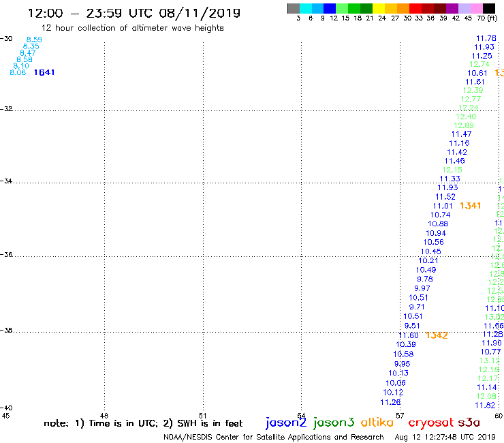
Task: Click the 8.10 wave height value
Action: pos(21,66)
